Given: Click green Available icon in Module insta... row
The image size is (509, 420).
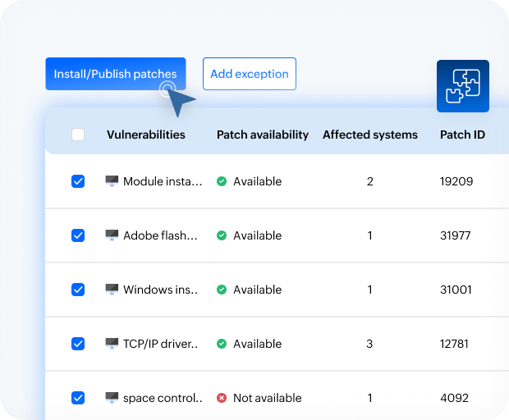Looking at the screenshot, I should 222,181.
